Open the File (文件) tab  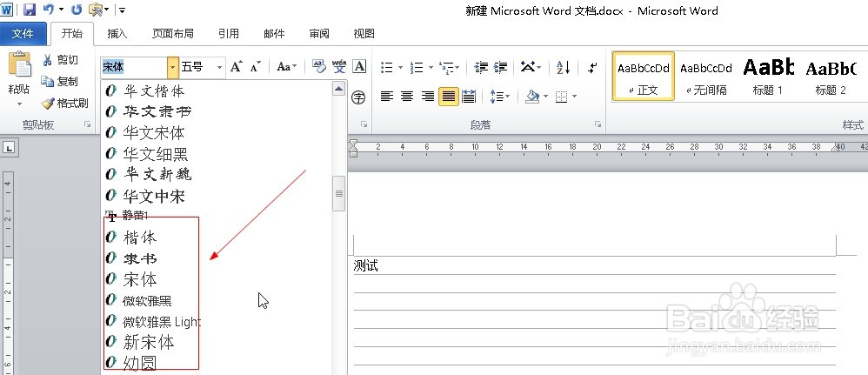23,34
